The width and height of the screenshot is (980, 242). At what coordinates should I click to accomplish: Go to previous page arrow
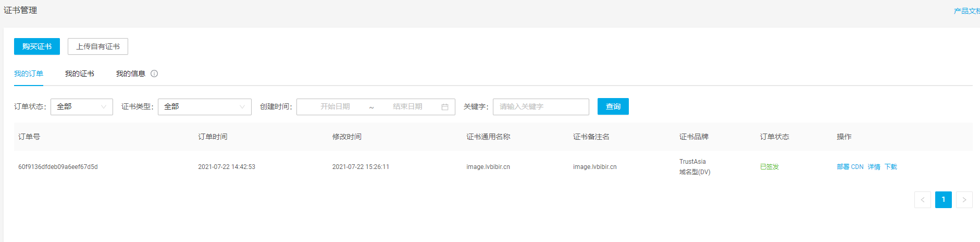click(922, 200)
